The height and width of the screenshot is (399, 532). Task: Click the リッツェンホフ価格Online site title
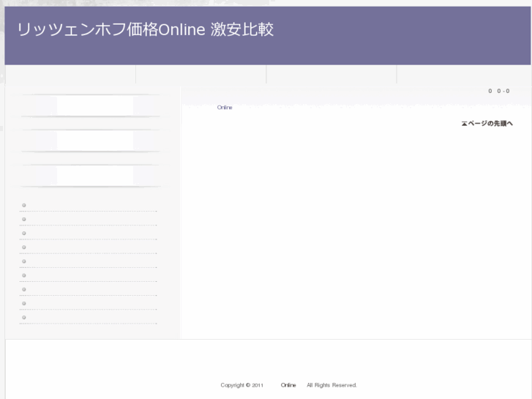146,31
